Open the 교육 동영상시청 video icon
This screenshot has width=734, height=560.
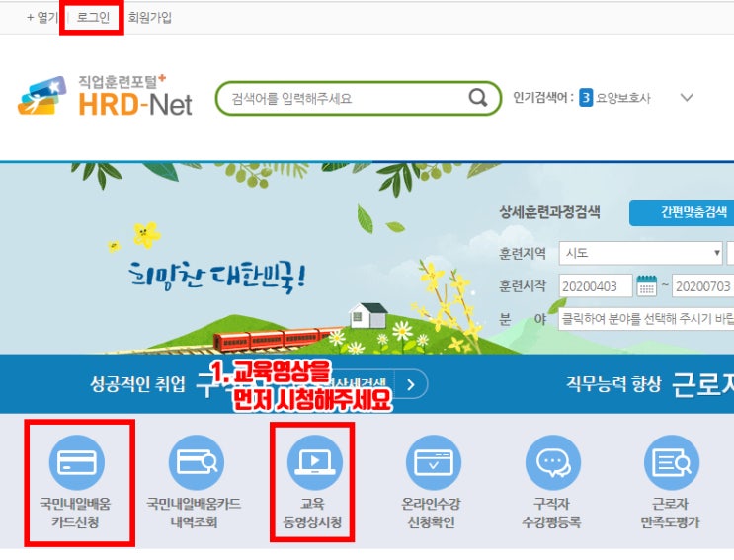(x=314, y=462)
